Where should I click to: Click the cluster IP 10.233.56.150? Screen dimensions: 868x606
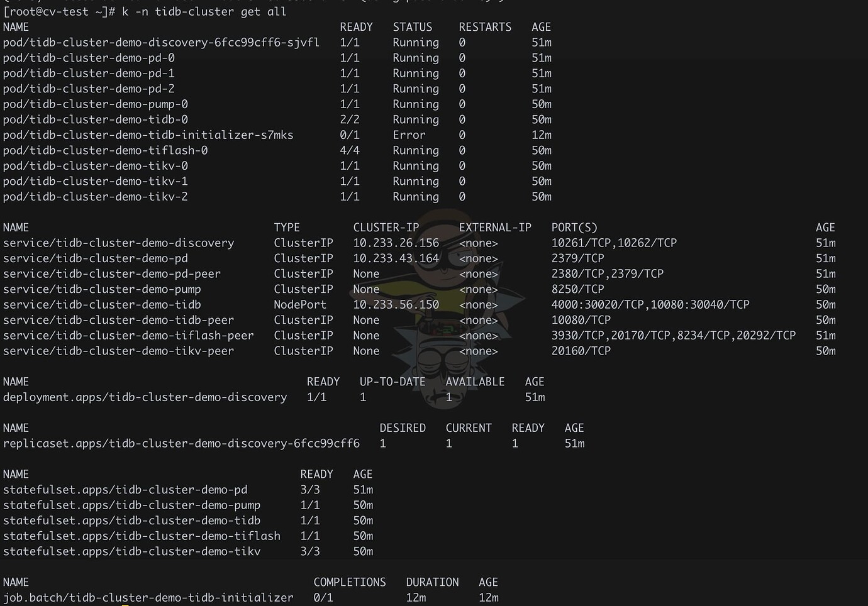pos(396,305)
